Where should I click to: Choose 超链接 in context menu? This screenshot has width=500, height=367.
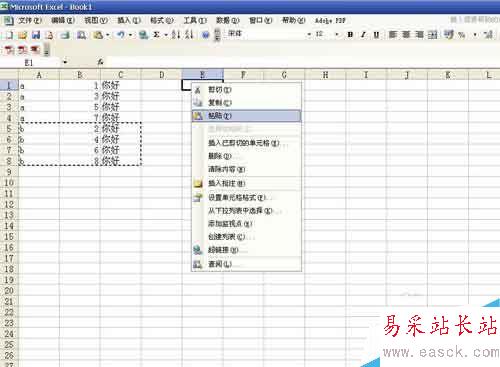246,250
